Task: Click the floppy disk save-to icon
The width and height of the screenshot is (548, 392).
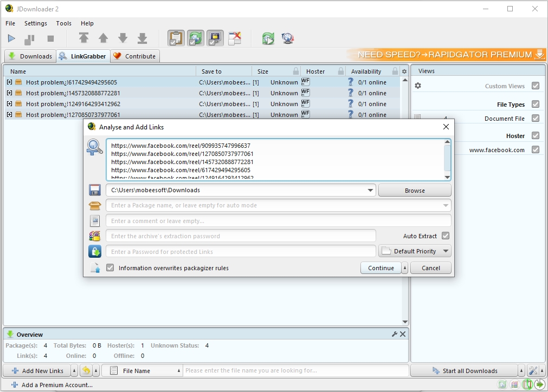Action: click(x=95, y=190)
